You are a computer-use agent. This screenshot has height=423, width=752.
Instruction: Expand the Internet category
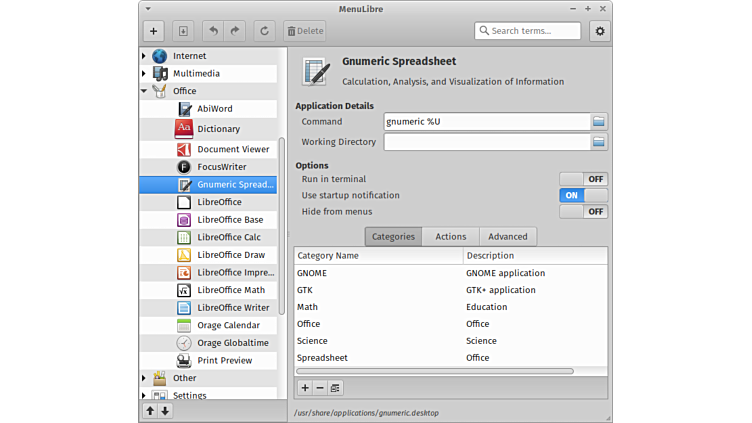coord(144,56)
